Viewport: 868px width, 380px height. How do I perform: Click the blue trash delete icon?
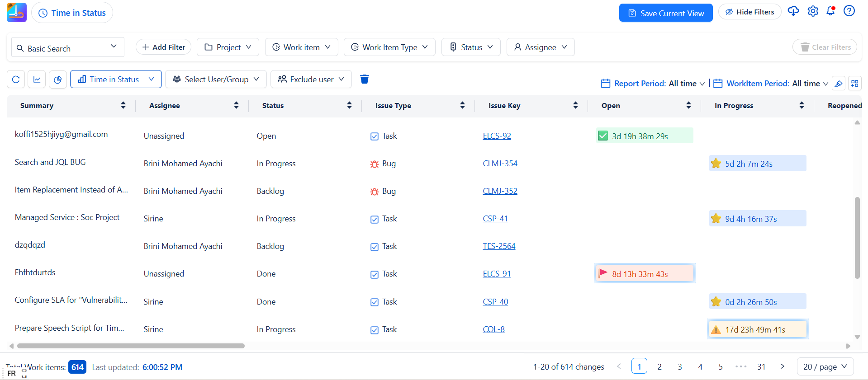pos(364,80)
